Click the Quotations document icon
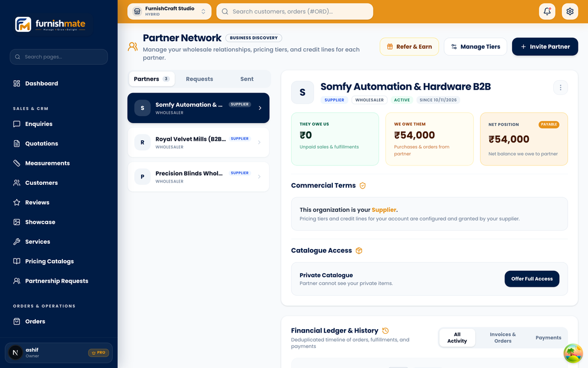The image size is (588, 368). pos(16,144)
